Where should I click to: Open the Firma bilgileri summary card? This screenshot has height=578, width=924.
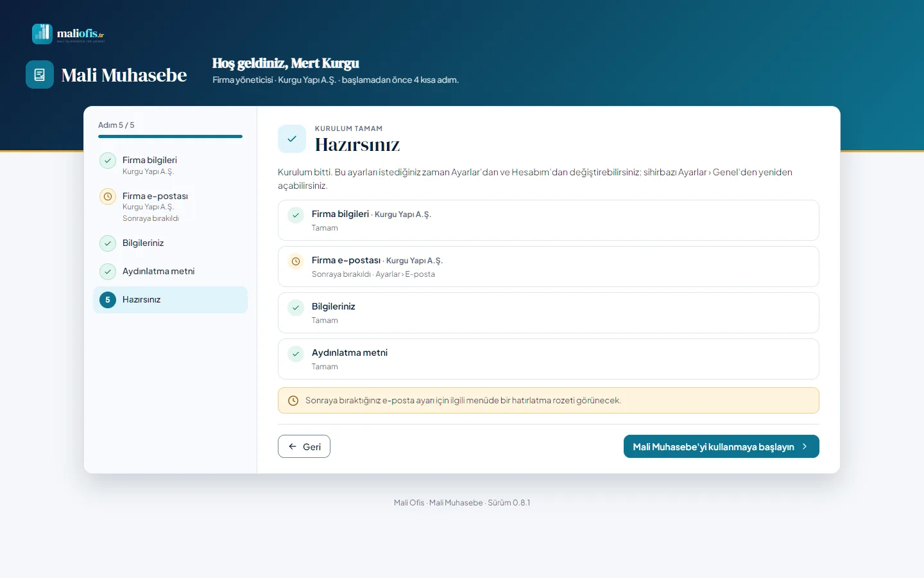point(549,220)
